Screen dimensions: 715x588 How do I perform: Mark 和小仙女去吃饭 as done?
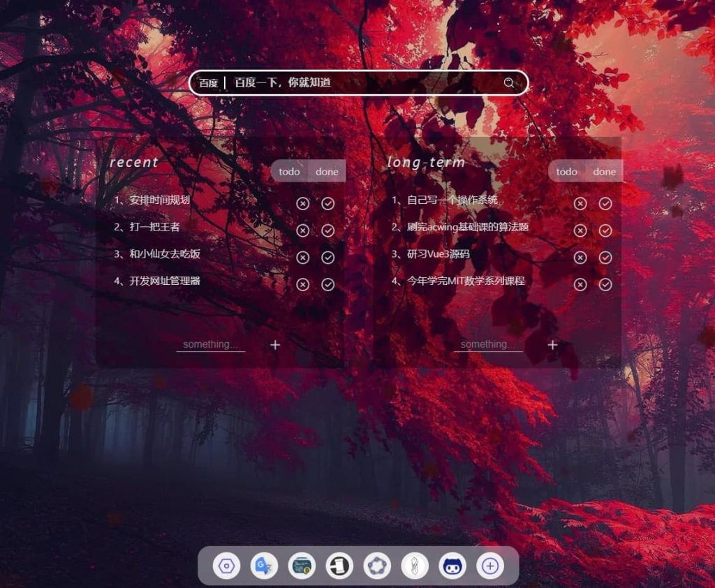(328, 258)
